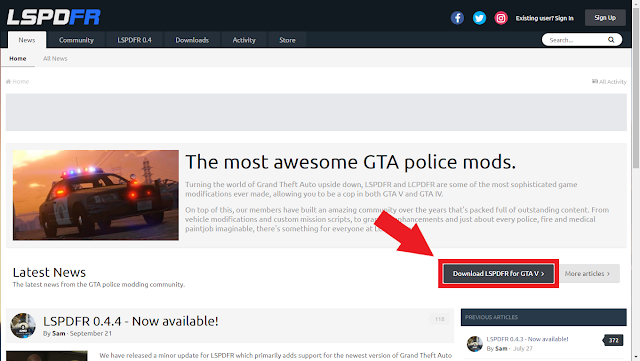Screen dimensions: 640x361
Task: Click 'The most awesome GTA police mods.' heading
Action: (351, 162)
